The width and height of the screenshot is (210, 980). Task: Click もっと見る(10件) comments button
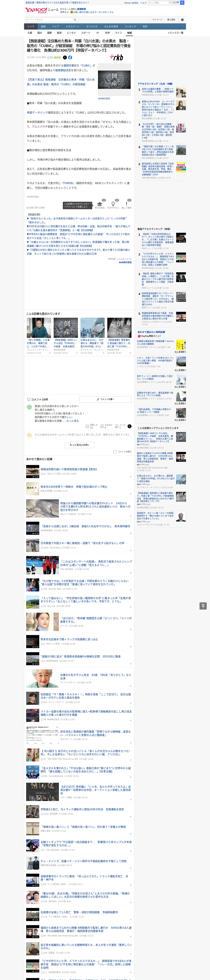[79, 445]
